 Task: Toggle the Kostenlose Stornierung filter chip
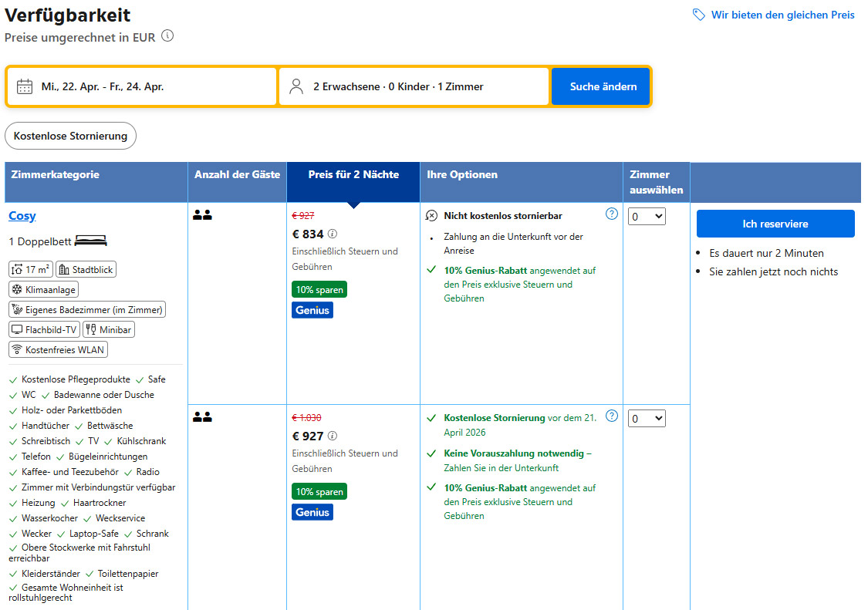70,136
